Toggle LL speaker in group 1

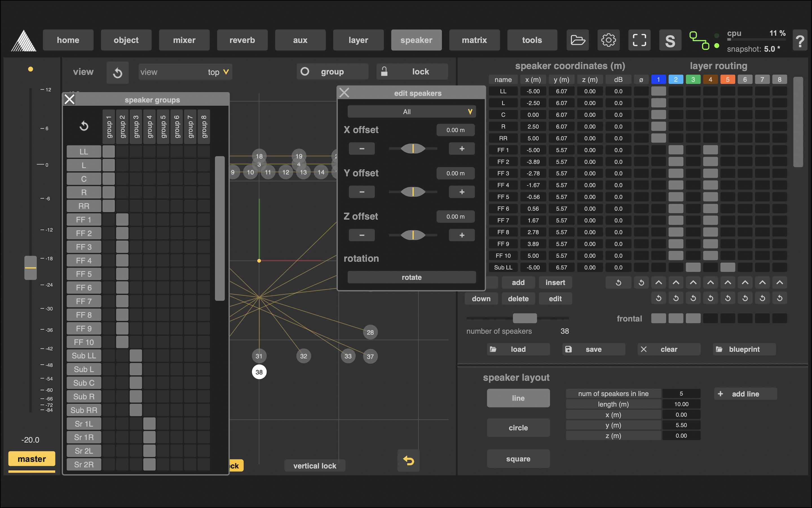108,152
